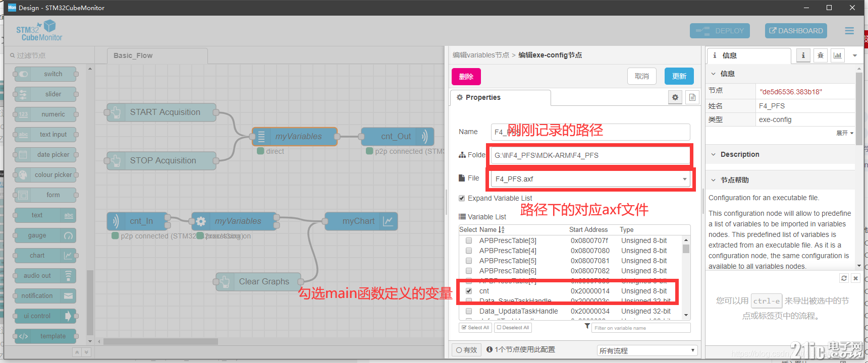
Task: Select the cnt_Out node
Action: (398, 137)
